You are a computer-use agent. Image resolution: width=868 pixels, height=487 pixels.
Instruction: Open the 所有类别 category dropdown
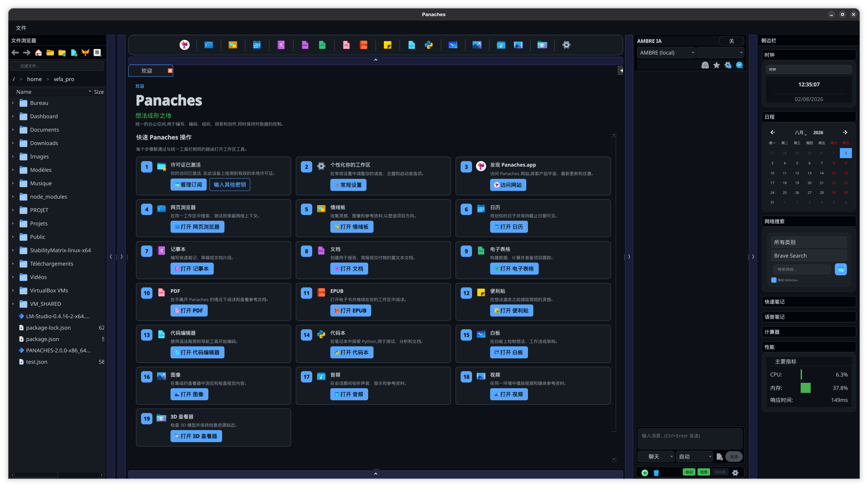click(x=809, y=242)
